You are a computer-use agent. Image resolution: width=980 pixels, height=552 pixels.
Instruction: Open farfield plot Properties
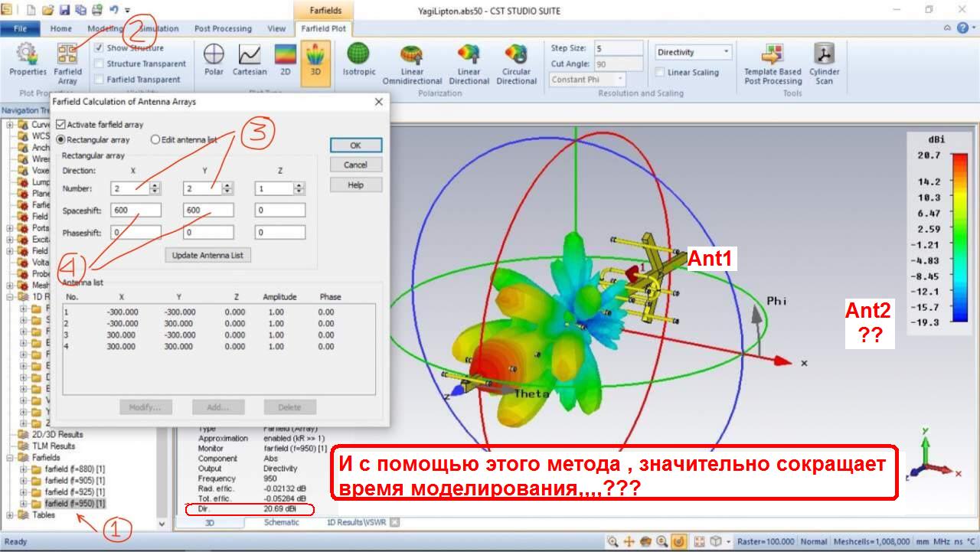tap(28, 60)
